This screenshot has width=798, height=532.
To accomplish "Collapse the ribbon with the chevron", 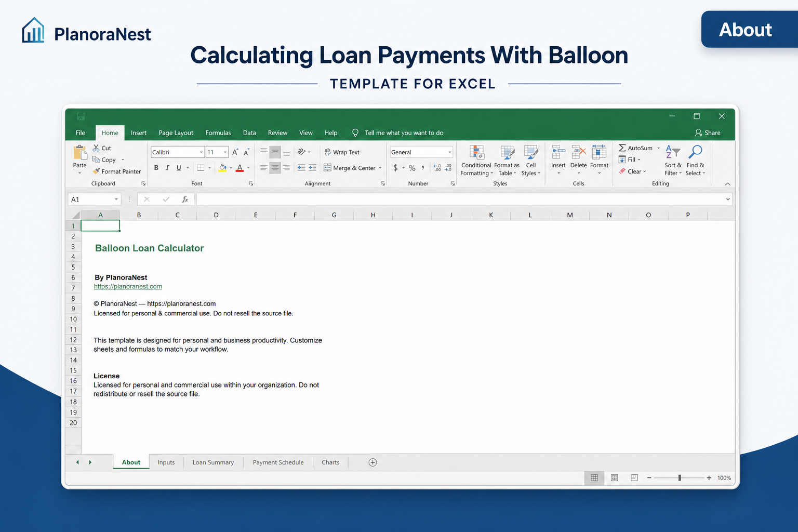I will pyautogui.click(x=727, y=184).
